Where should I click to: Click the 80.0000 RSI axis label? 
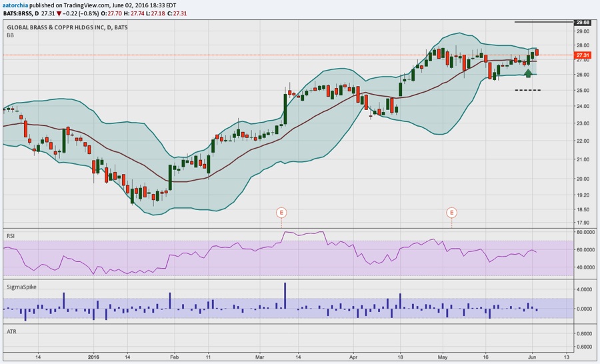click(585, 232)
